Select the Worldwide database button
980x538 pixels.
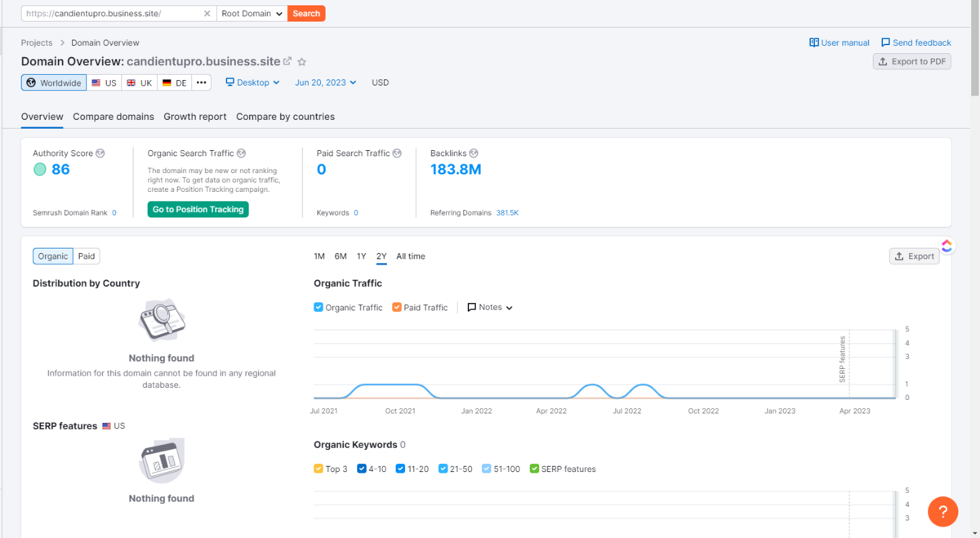coord(54,82)
